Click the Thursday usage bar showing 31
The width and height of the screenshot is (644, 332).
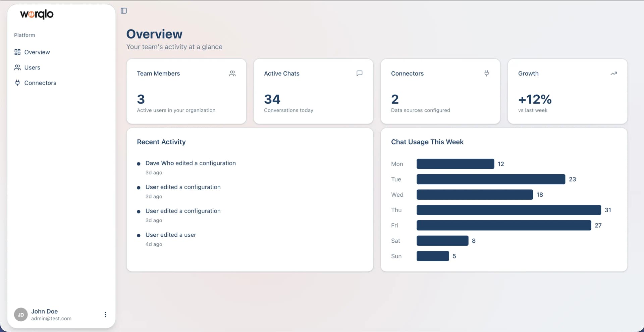coord(508,210)
